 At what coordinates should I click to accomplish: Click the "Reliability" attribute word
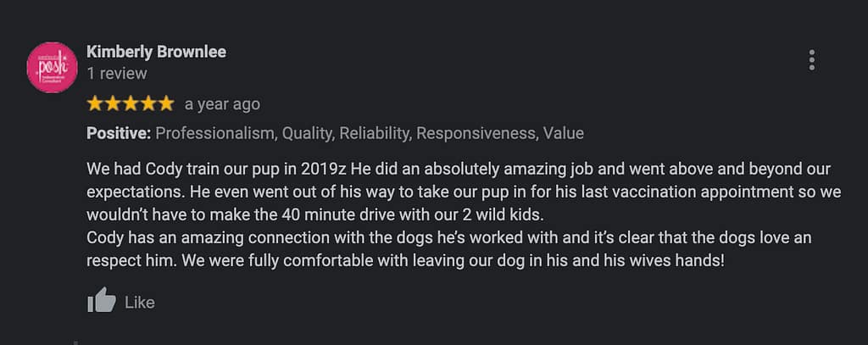(376, 133)
